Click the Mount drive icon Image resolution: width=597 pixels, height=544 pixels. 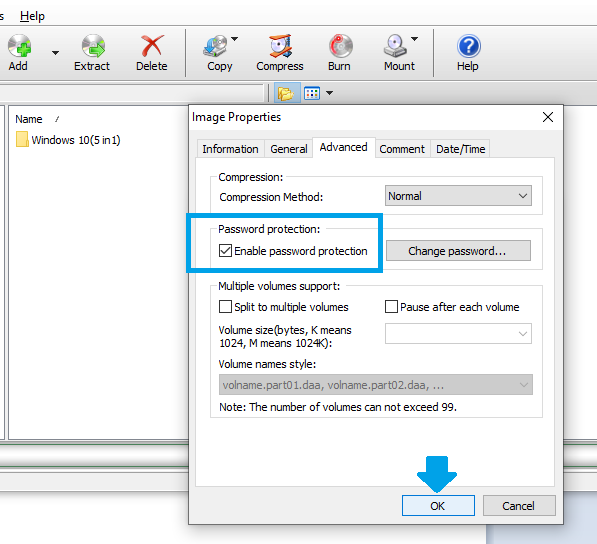click(x=395, y=46)
